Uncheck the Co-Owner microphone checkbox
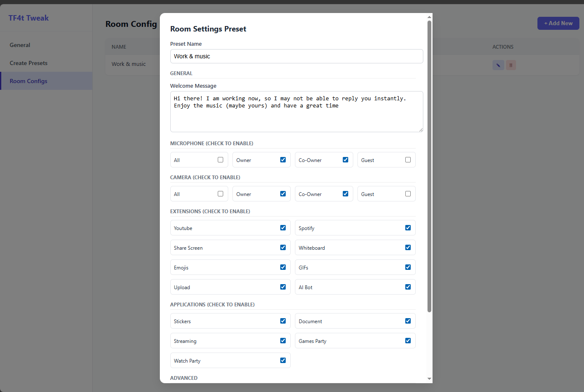 point(345,160)
